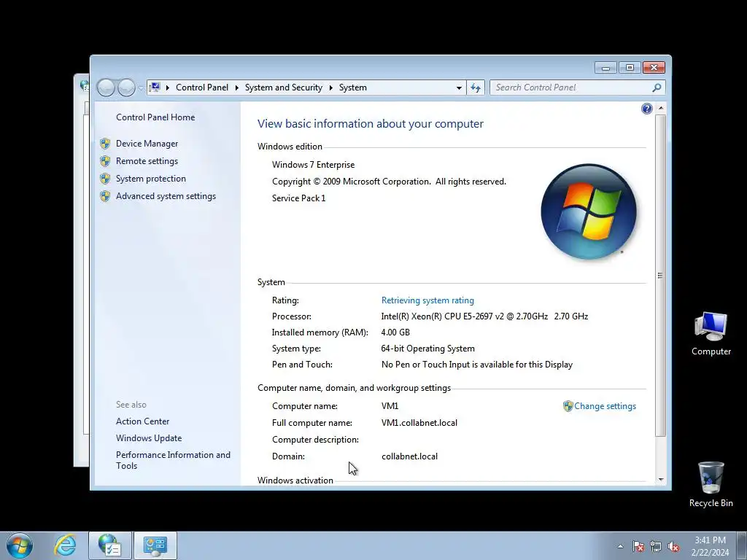This screenshot has height=560, width=747.
Task: Click the Control Panel taskbar button
Action: (155, 545)
